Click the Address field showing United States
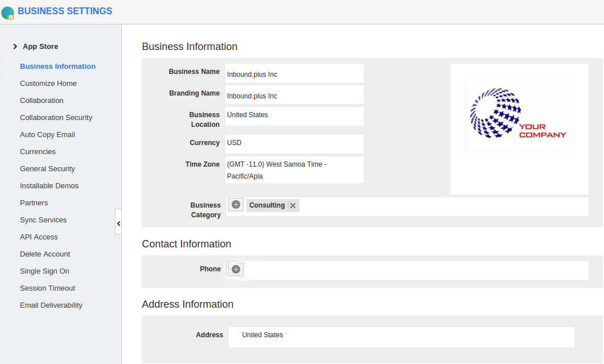 (x=401, y=337)
